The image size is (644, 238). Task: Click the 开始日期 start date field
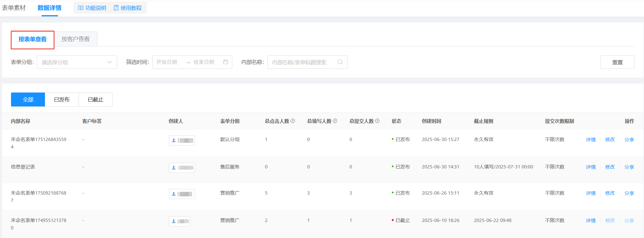coord(167,62)
